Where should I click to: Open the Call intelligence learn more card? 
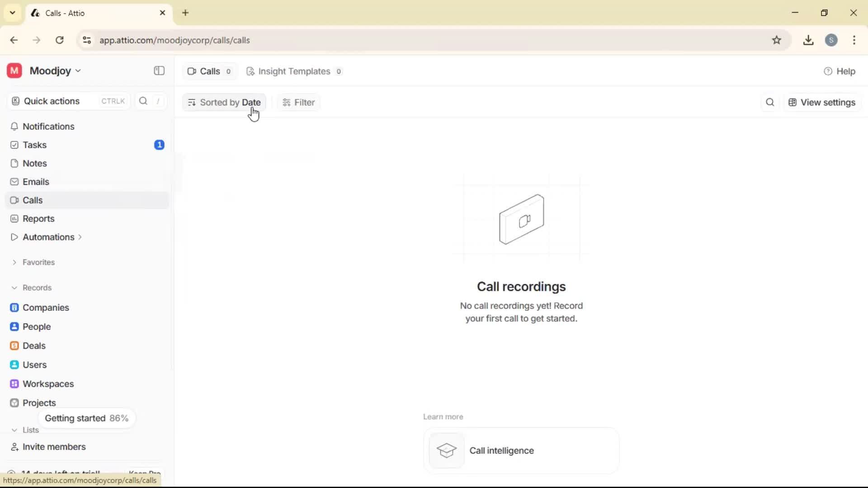521,450
